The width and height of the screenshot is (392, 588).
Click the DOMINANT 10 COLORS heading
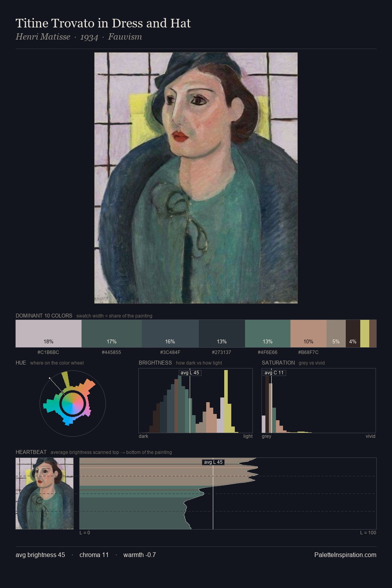click(44, 316)
